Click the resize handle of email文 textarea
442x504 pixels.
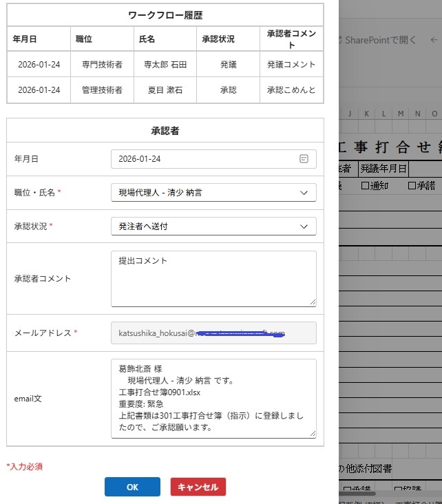[x=313, y=434]
